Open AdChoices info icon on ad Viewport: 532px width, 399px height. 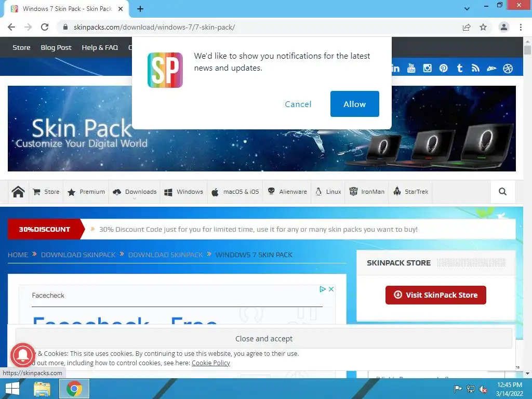coord(322,289)
